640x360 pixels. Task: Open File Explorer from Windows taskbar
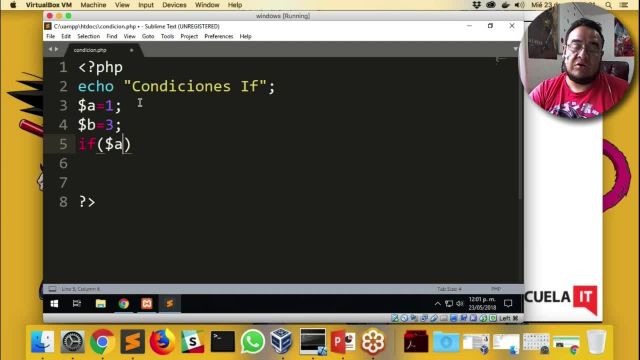[x=100, y=304]
